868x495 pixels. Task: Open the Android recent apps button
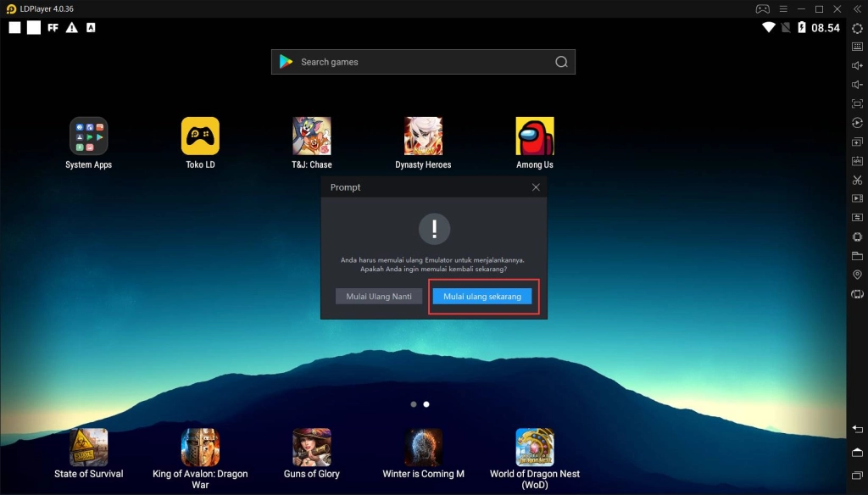coord(857,475)
